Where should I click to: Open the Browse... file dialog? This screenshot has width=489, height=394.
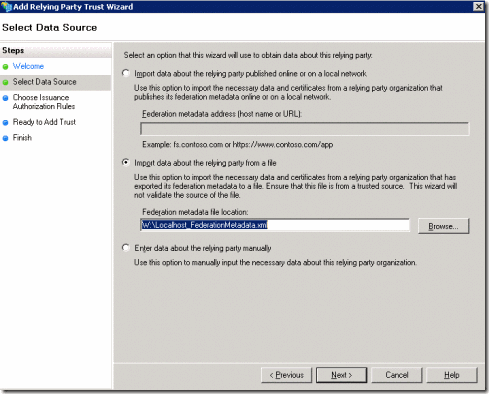[443, 226]
